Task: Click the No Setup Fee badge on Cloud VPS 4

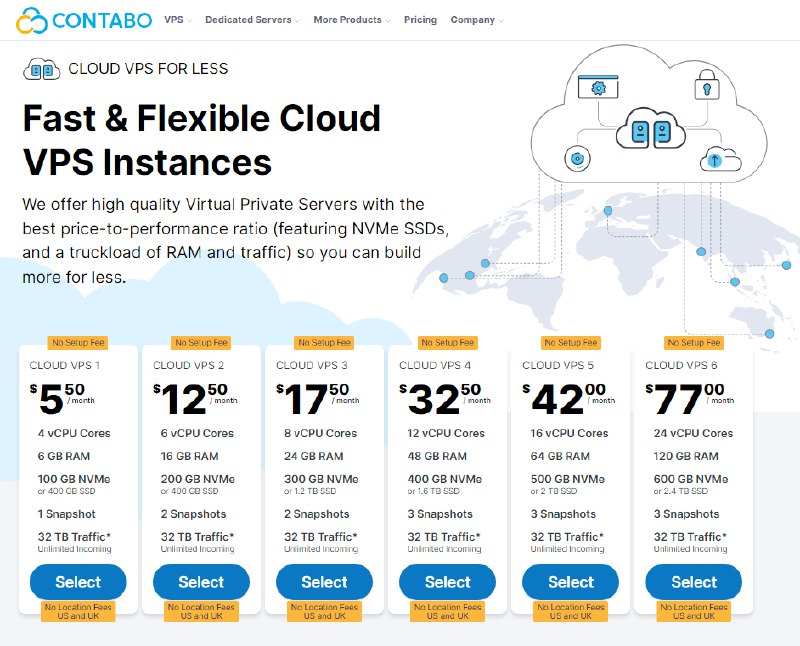Action: tap(447, 342)
